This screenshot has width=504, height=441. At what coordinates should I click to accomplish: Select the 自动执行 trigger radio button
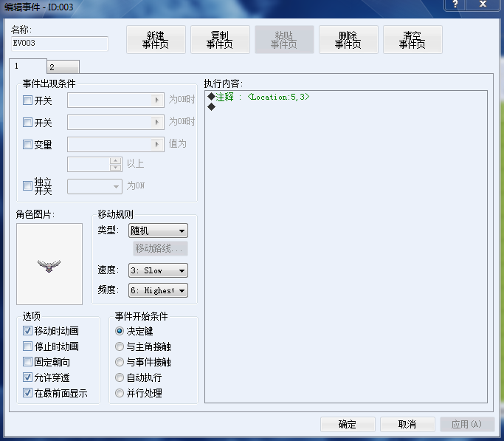[x=120, y=377]
